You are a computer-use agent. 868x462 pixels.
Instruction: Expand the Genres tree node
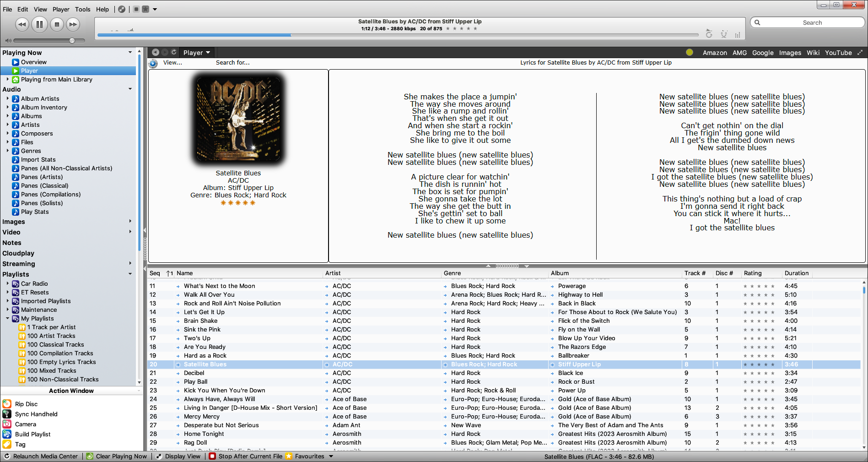coord(8,151)
